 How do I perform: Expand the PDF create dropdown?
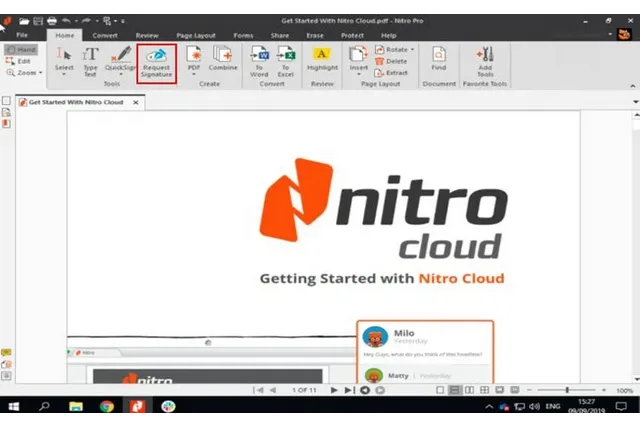pos(193,72)
